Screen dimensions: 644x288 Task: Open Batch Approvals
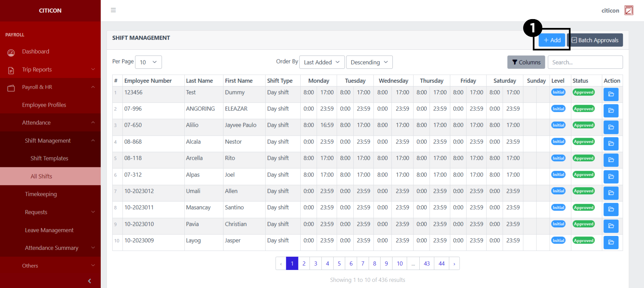(x=595, y=40)
